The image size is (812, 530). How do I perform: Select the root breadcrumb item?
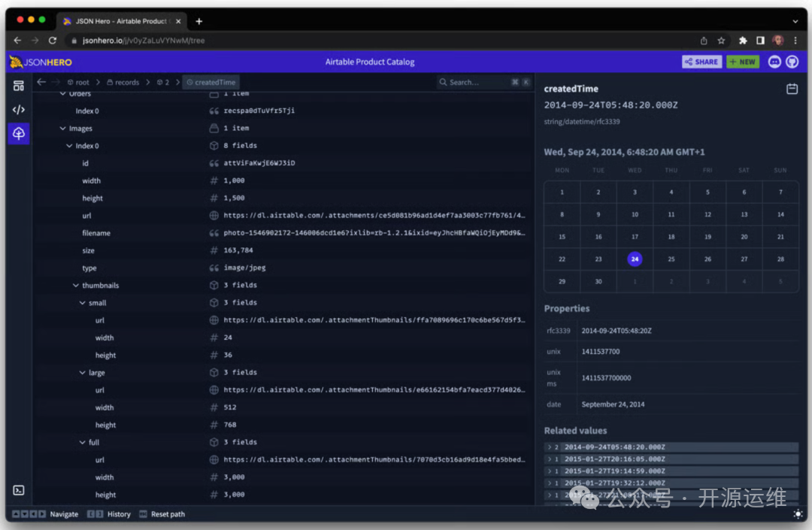pyautogui.click(x=78, y=83)
